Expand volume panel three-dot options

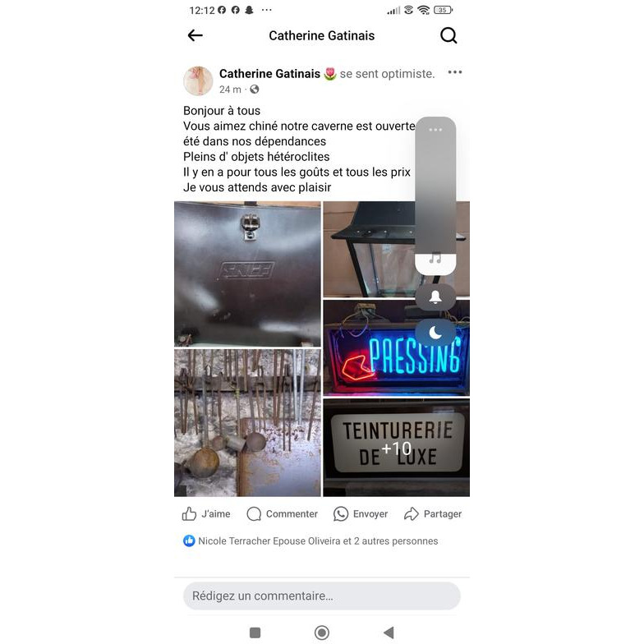[435, 130]
